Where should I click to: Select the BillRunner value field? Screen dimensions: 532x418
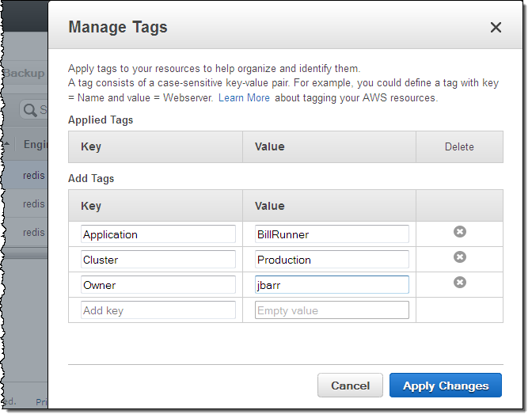click(332, 234)
